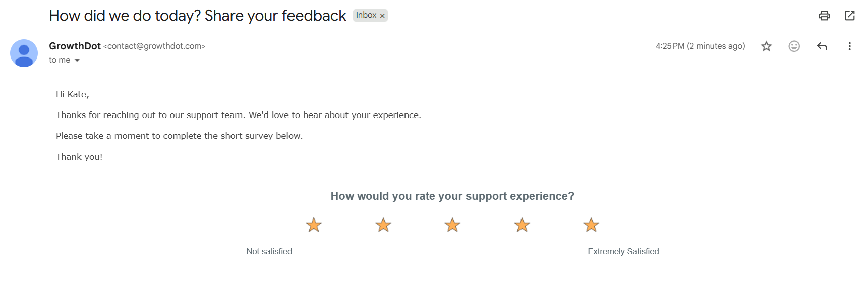Star the GrowthDot email

click(x=766, y=46)
